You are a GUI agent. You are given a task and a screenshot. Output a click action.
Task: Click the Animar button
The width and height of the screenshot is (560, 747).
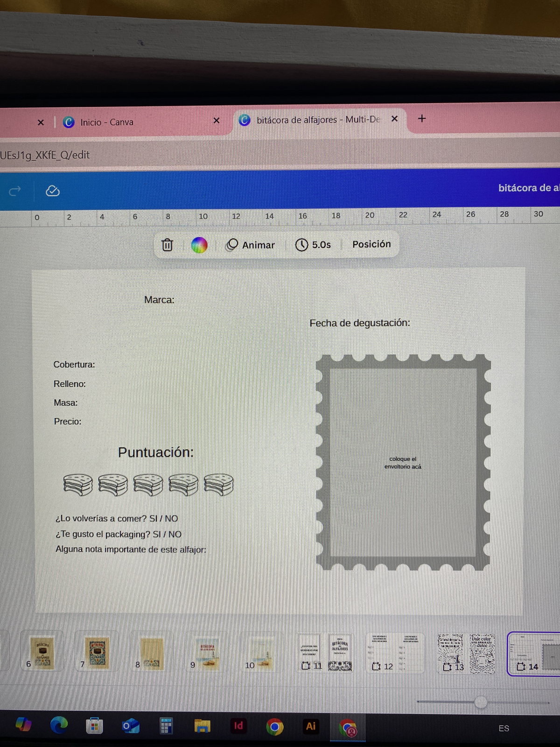[251, 245]
